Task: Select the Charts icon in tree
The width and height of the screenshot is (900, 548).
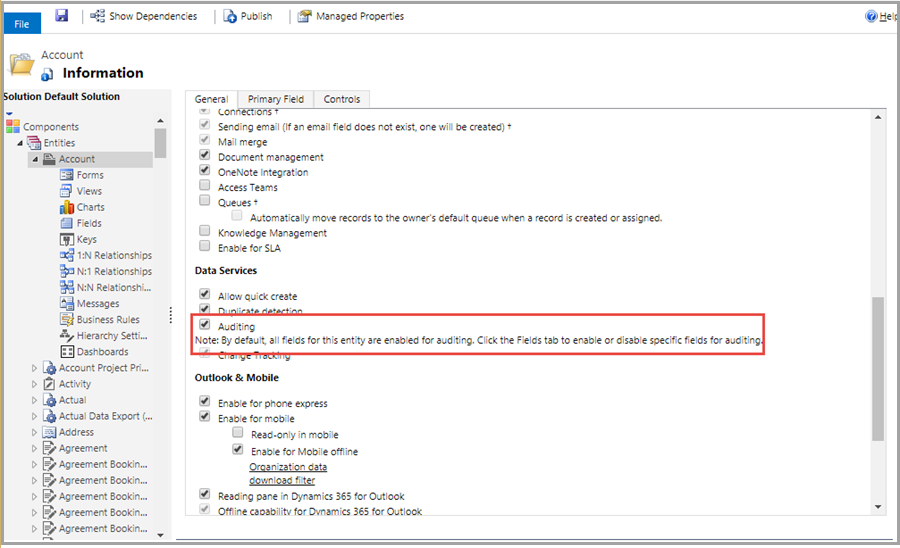Action: [x=67, y=207]
